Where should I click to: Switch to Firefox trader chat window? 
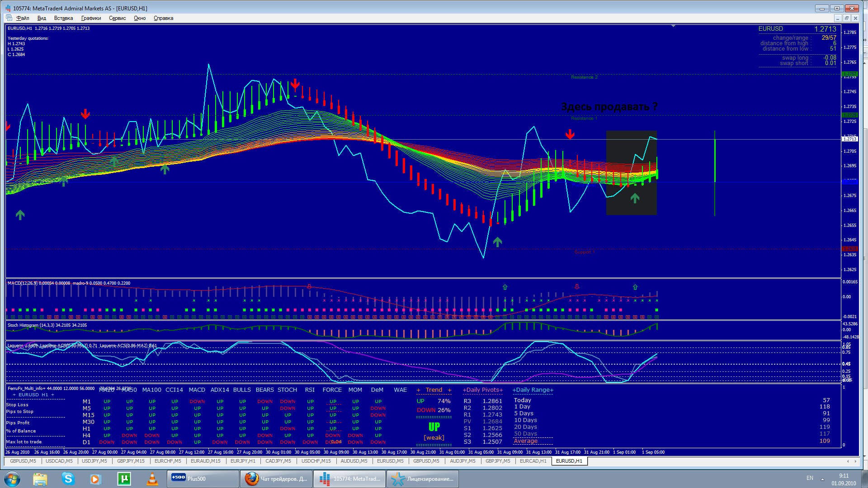pyautogui.click(x=276, y=479)
